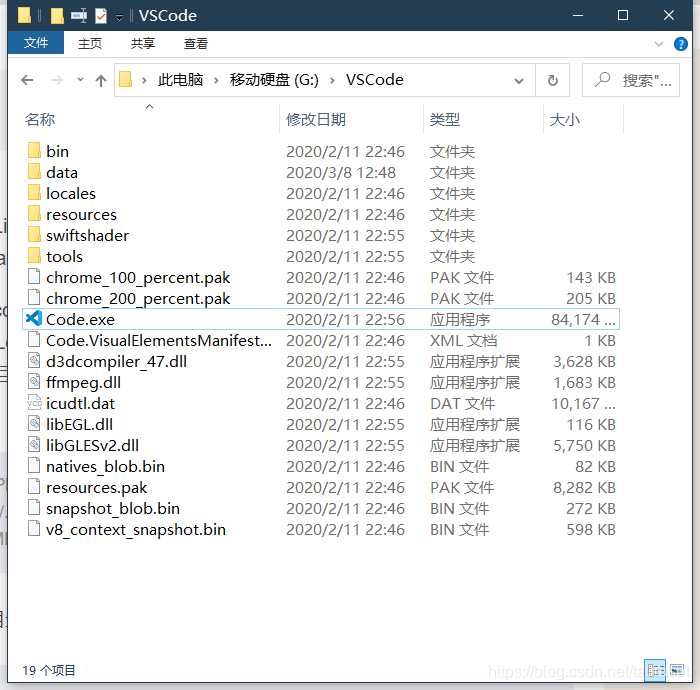Click the Code.exe VS Code icon
Screen dimensions: 700x690
[34, 319]
